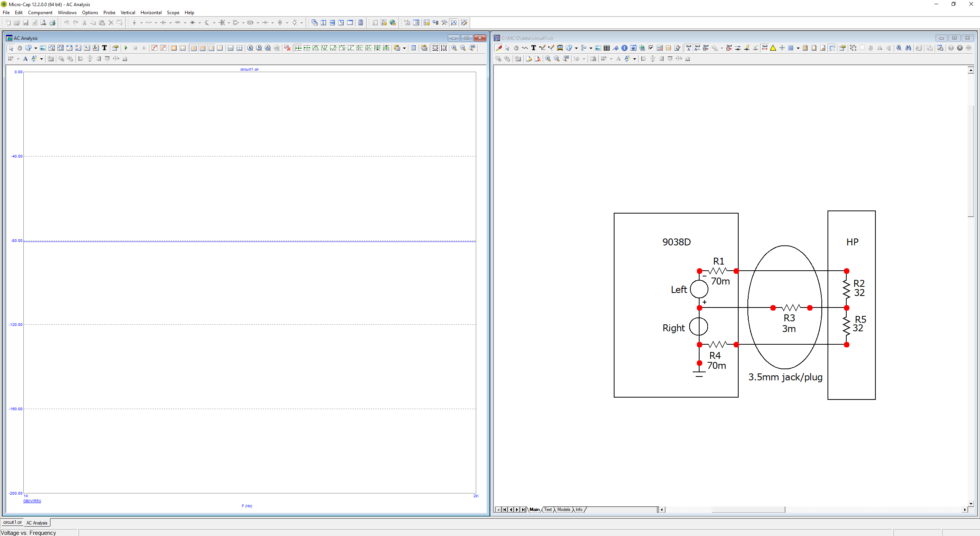The width and height of the screenshot is (980, 536).
Task: Open the Capacitor component dropdown arrow
Action: pos(170,23)
